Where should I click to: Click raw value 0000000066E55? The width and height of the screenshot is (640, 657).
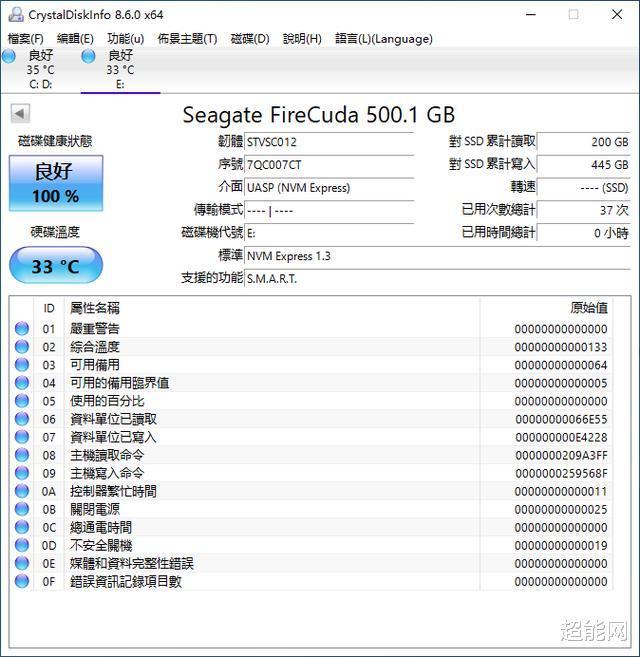(x=561, y=419)
